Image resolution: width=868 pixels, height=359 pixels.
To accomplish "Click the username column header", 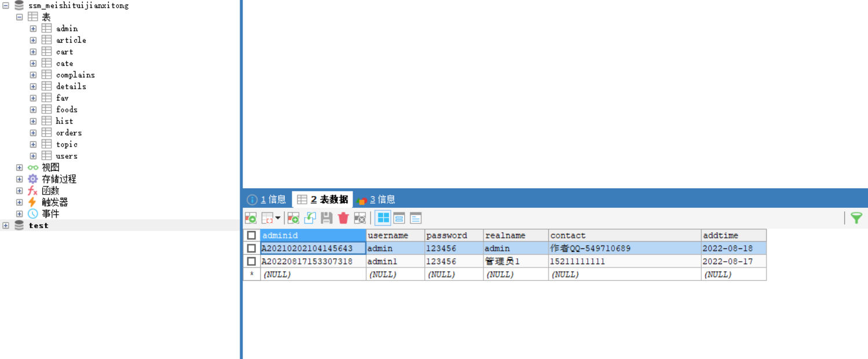I will click(395, 236).
